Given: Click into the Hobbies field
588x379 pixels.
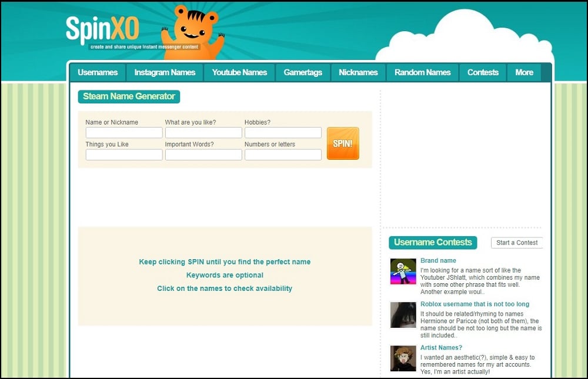Looking at the screenshot, I should coord(283,132).
